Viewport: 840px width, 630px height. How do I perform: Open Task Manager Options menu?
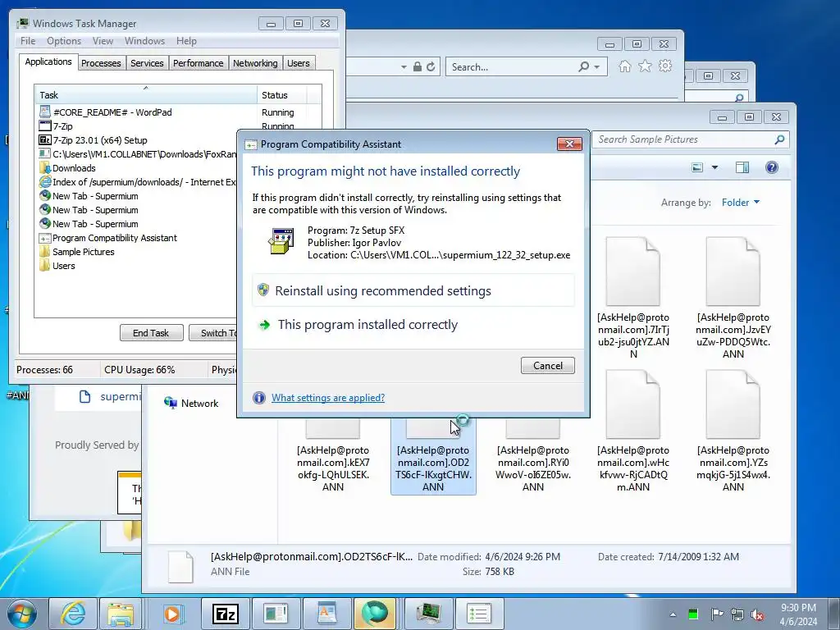coord(64,41)
